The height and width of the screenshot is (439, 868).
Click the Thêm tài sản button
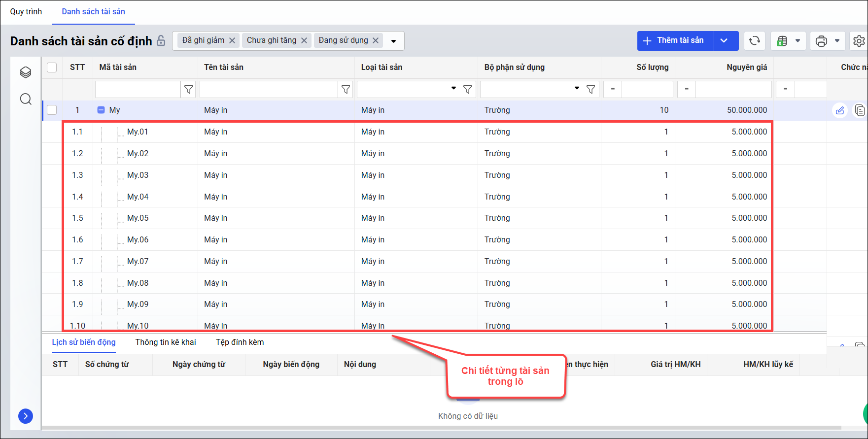(675, 41)
